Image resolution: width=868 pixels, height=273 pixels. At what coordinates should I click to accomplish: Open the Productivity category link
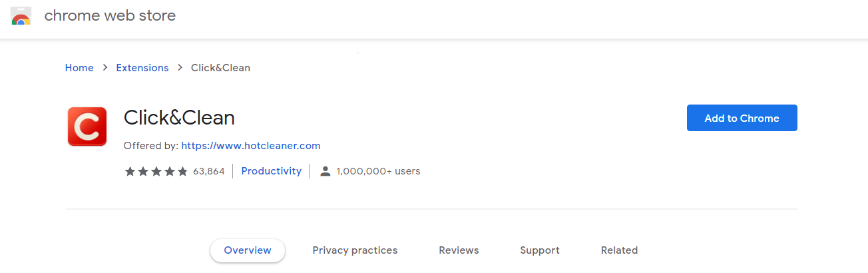point(272,171)
